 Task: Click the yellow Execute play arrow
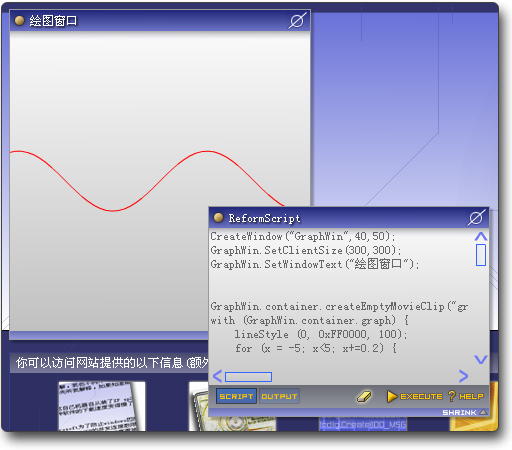click(392, 396)
